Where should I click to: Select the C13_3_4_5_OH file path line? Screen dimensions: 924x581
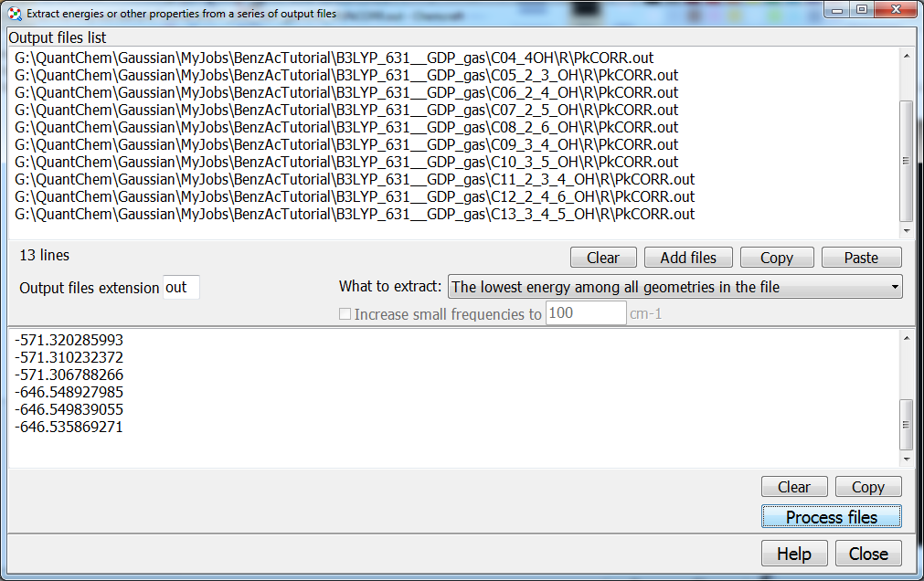point(355,215)
